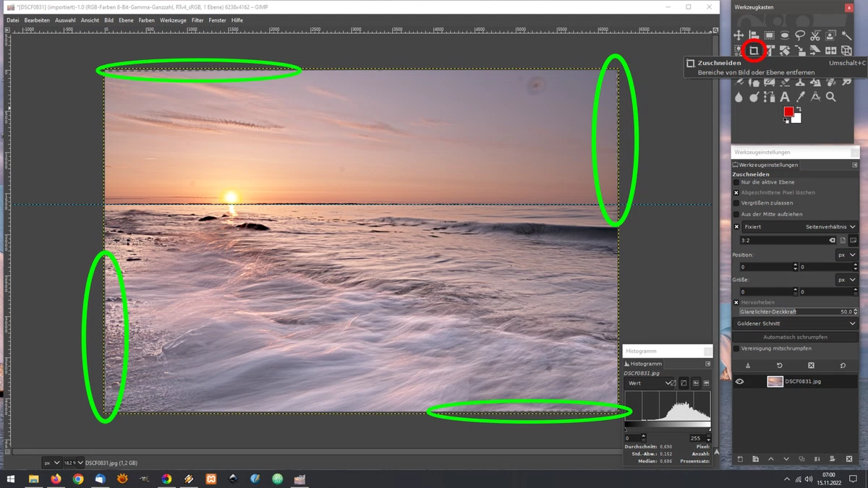Open the Bearbeiten menu
This screenshot has width=868, height=488.
click(37, 20)
